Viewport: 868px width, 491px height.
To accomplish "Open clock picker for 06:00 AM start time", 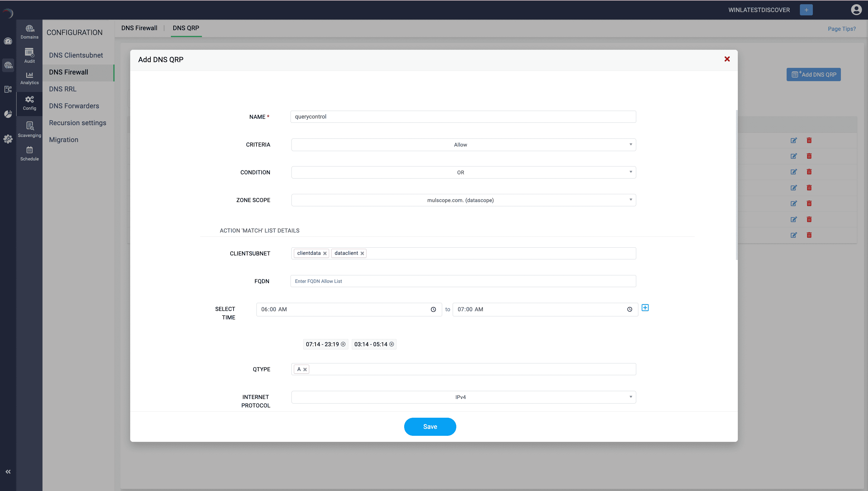I will coord(433,309).
